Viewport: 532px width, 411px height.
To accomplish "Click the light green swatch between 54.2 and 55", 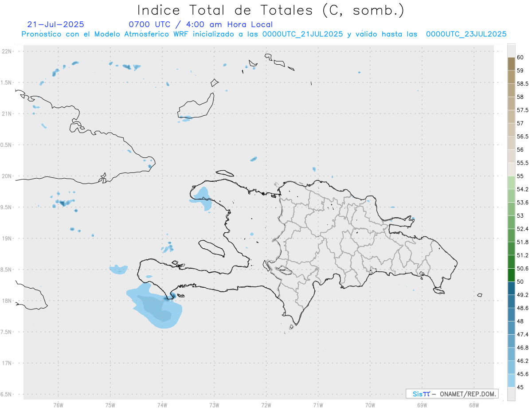I will [511, 182].
